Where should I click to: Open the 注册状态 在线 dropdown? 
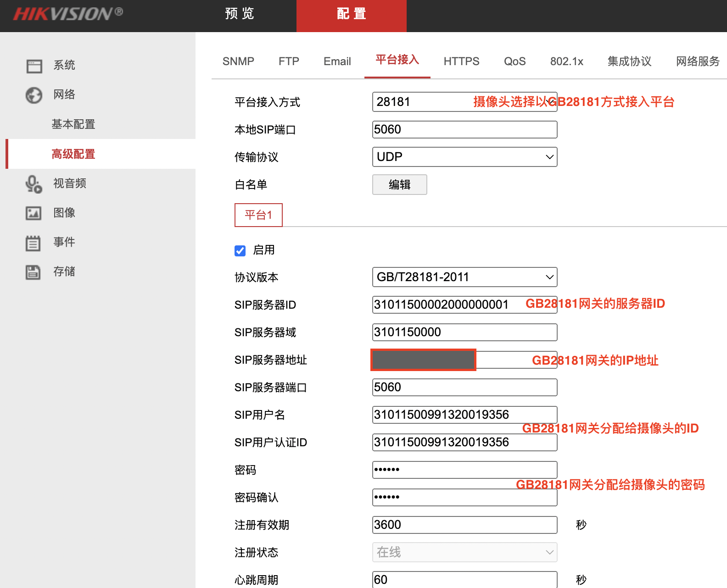[x=464, y=552]
